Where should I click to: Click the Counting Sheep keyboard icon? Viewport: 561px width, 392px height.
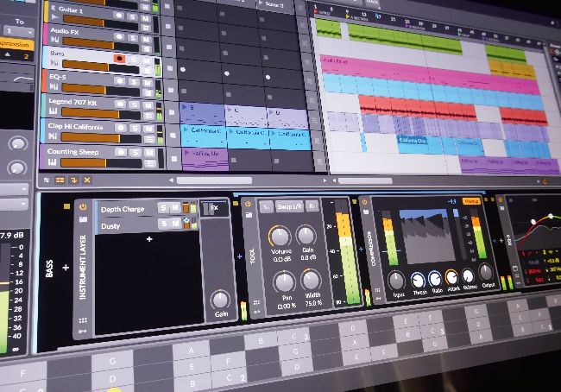[53, 162]
